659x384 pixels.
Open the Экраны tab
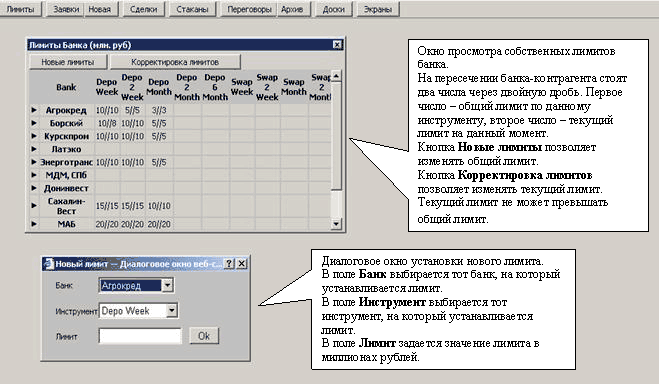(377, 9)
